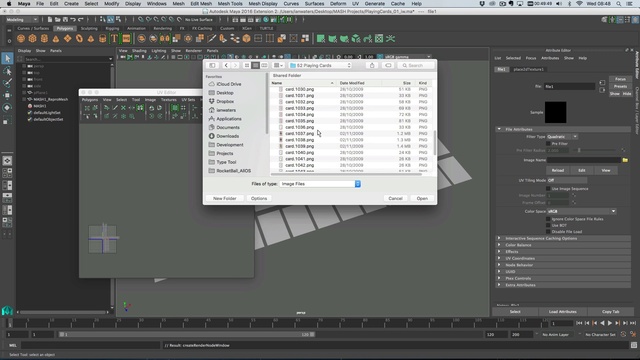This screenshot has width=640, height=360.
Task: Open the Deform menu
Action: pyautogui.click(x=338, y=4)
